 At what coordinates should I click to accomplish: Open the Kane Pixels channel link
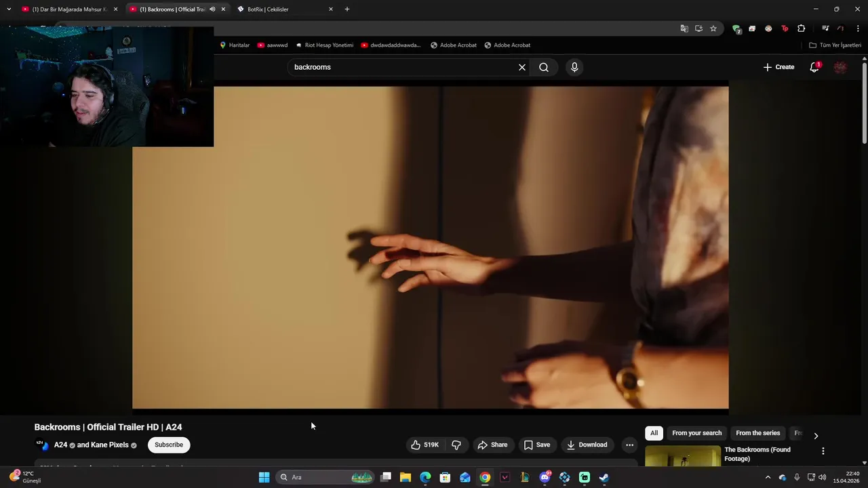coord(109,445)
